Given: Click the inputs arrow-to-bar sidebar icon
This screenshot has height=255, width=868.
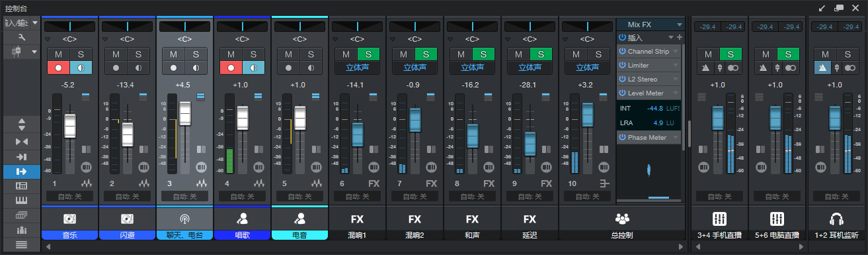Looking at the screenshot, I should pos(22,156).
